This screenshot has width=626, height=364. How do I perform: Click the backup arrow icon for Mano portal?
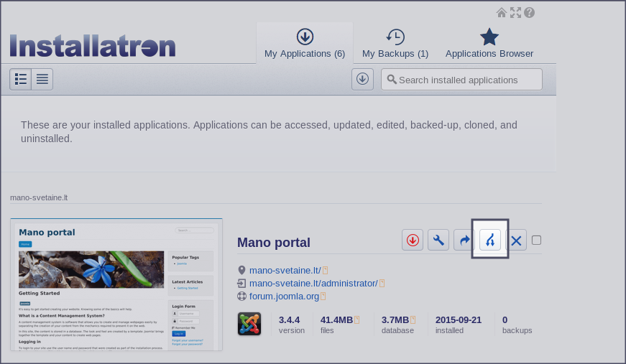pos(463,241)
